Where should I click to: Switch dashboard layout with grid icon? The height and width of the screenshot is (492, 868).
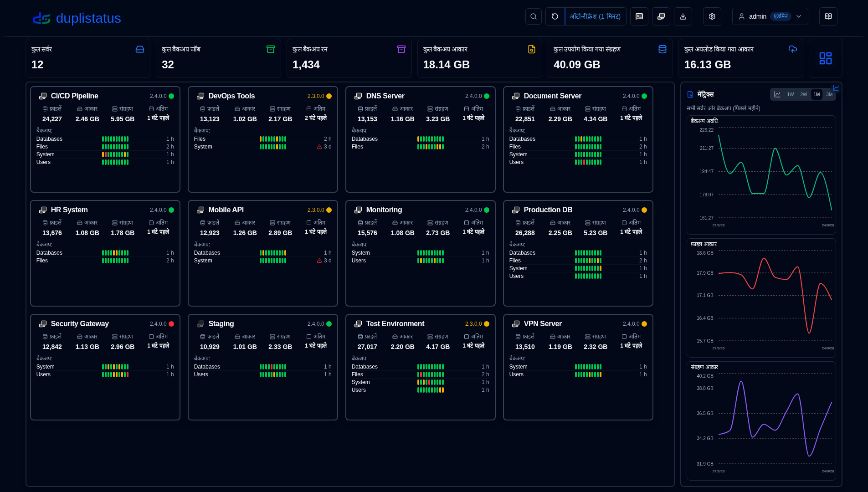tap(825, 58)
